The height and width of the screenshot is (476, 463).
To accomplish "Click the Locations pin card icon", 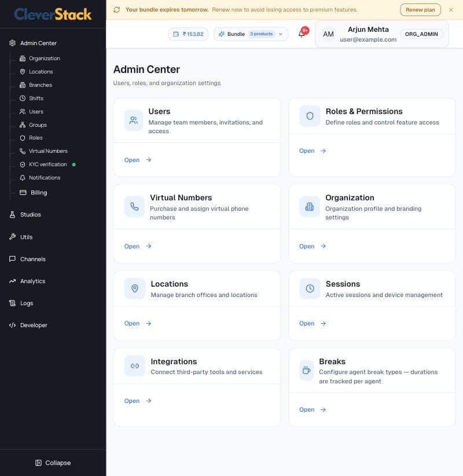I will (135, 288).
